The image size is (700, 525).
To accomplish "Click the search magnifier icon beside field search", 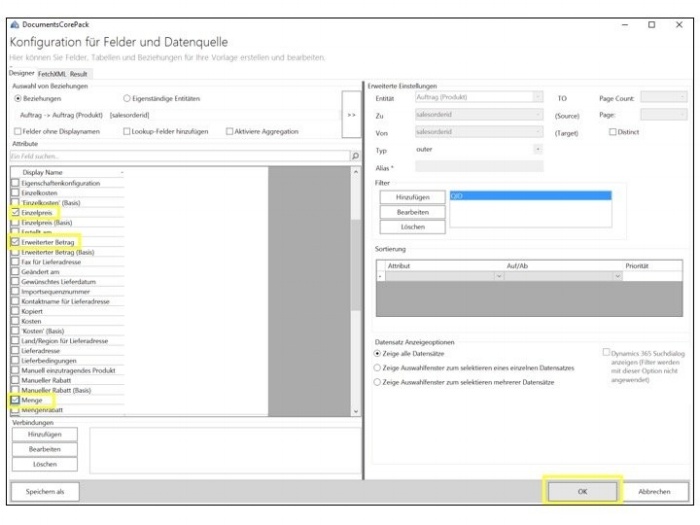I will coord(355,156).
